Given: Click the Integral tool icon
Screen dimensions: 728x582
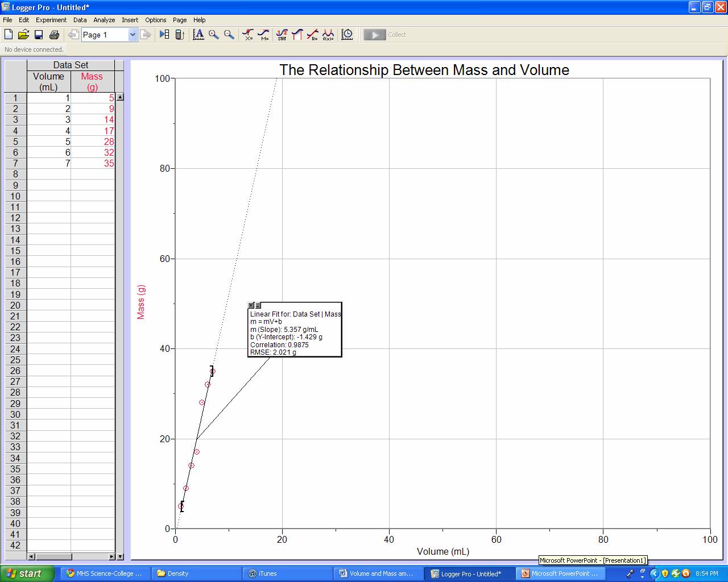Looking at the screenshot, I should tap(297, 35).
